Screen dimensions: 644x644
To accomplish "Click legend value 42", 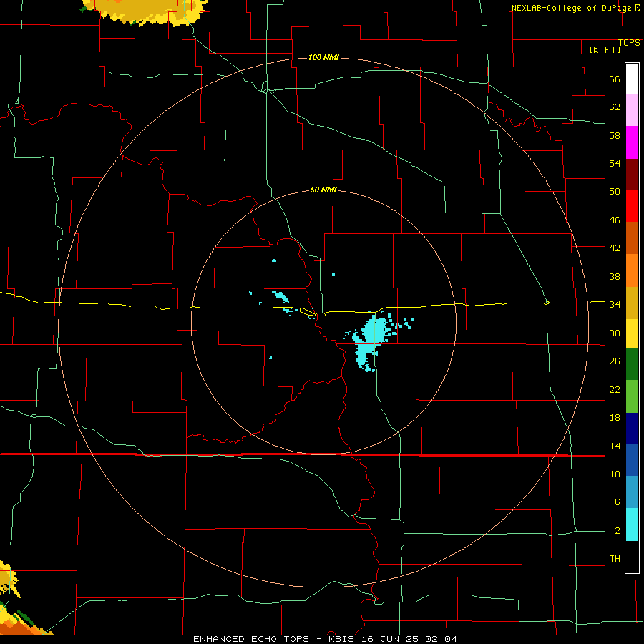I will coord(615,248).
